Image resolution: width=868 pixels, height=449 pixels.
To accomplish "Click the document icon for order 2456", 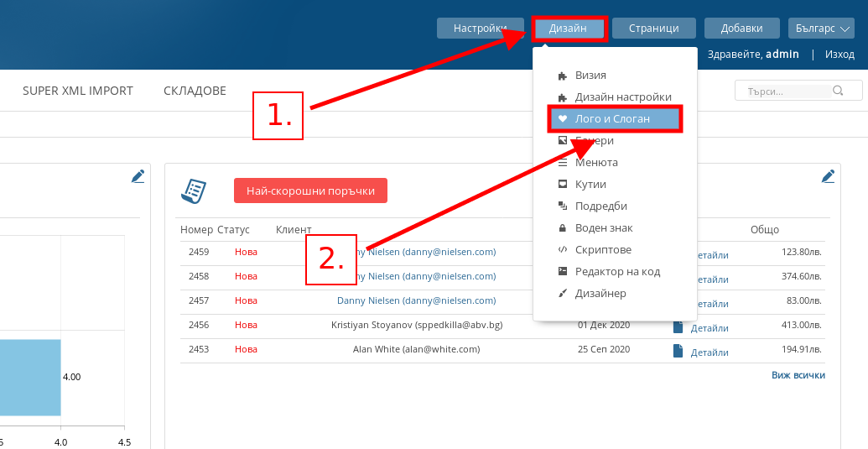I will [x=678, y=327].
